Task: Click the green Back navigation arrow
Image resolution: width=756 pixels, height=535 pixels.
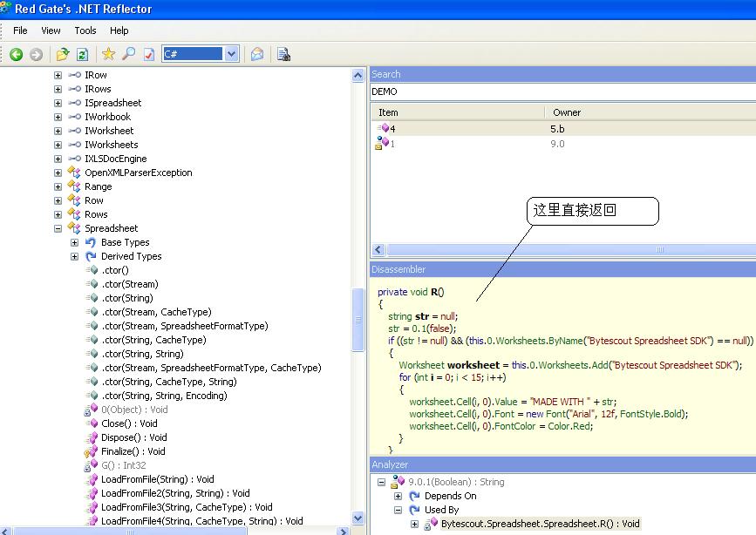Action: 17,55
